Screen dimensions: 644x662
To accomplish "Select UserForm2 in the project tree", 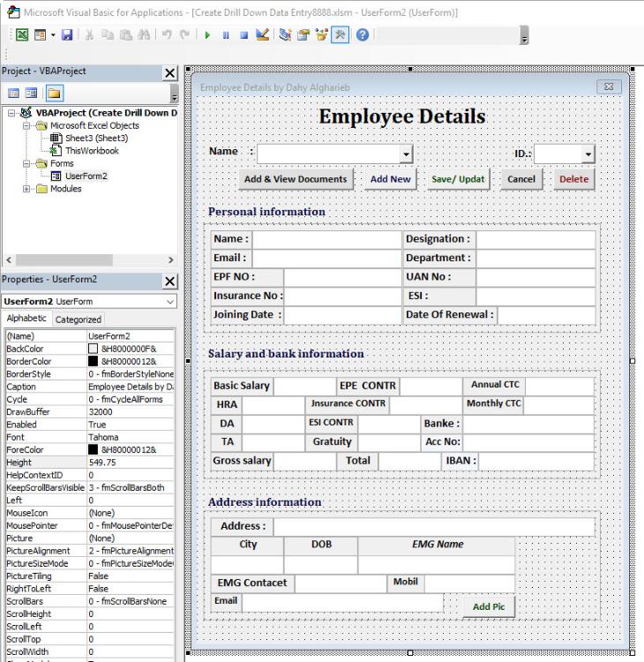I will pyautogui.click(x=86, y=176).
